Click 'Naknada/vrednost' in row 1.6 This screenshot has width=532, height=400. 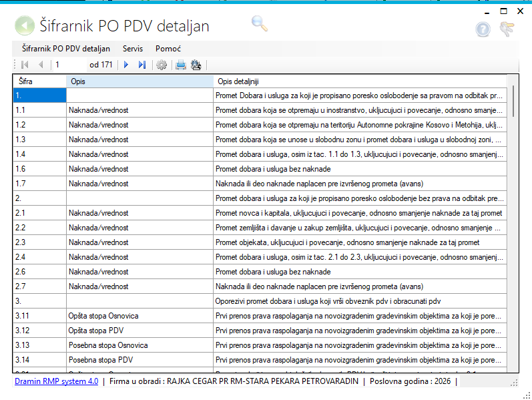point(99,169)
